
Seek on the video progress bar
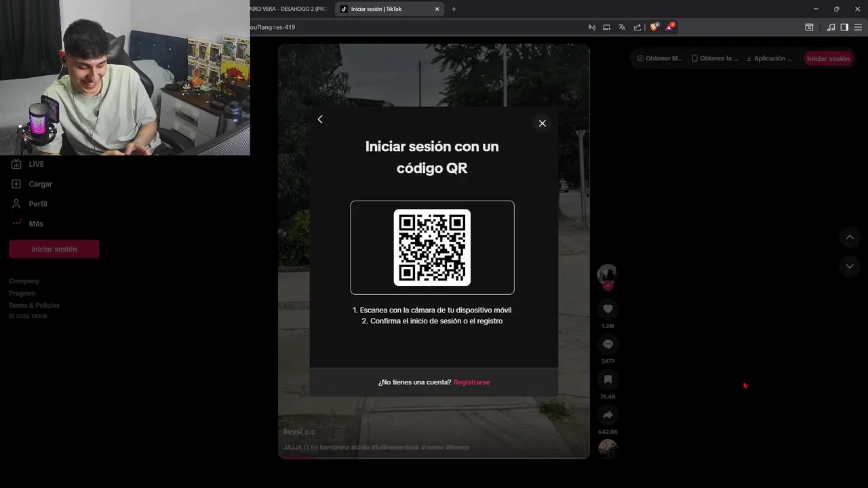point(434,457)
